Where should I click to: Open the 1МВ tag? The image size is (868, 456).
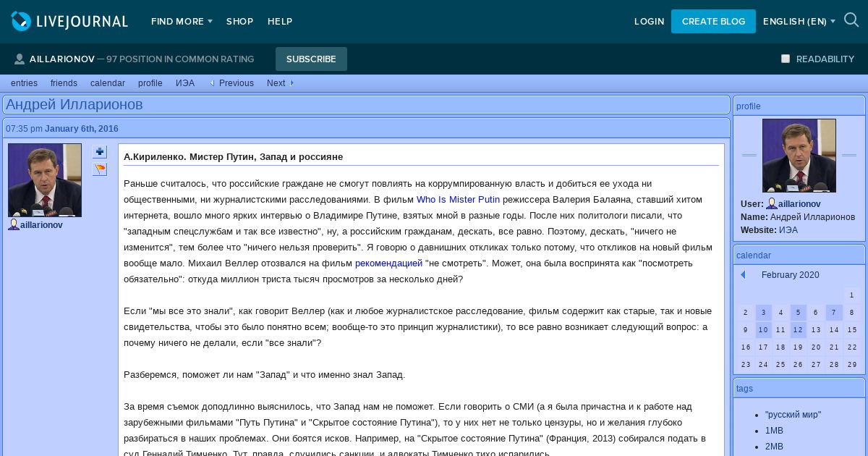774,431
